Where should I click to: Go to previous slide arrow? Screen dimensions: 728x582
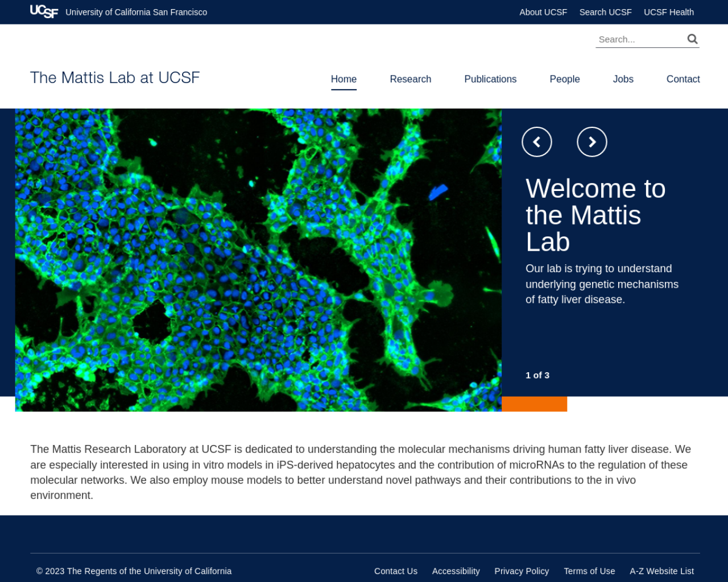(536, 142)
